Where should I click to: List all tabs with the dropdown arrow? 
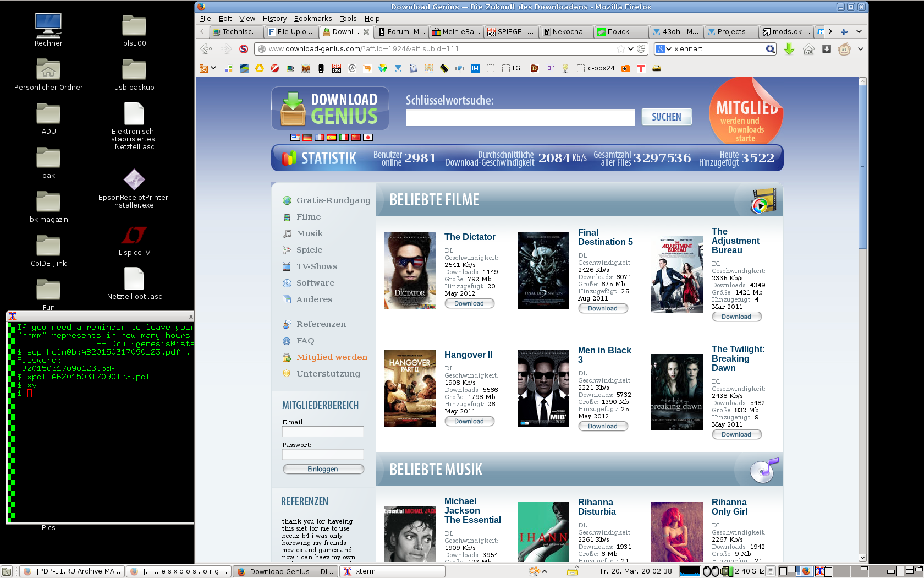click(x=859, y=31)
